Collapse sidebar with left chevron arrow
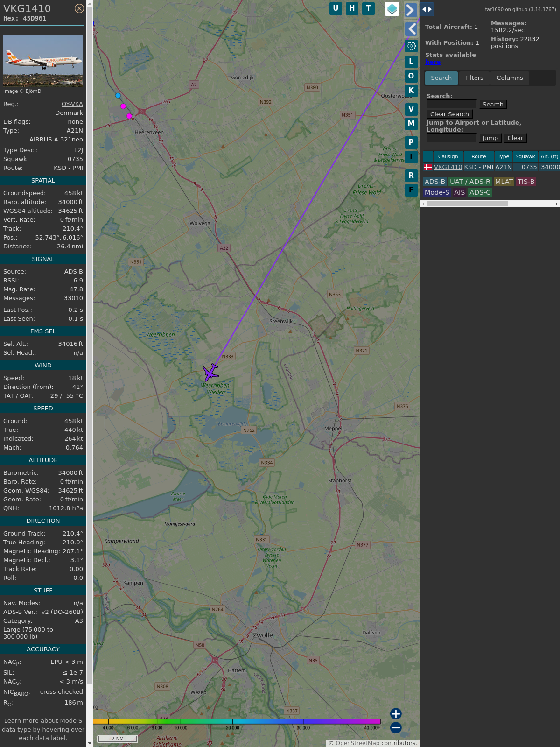Viewport: 560px width, 747px height. click(411, 29)
